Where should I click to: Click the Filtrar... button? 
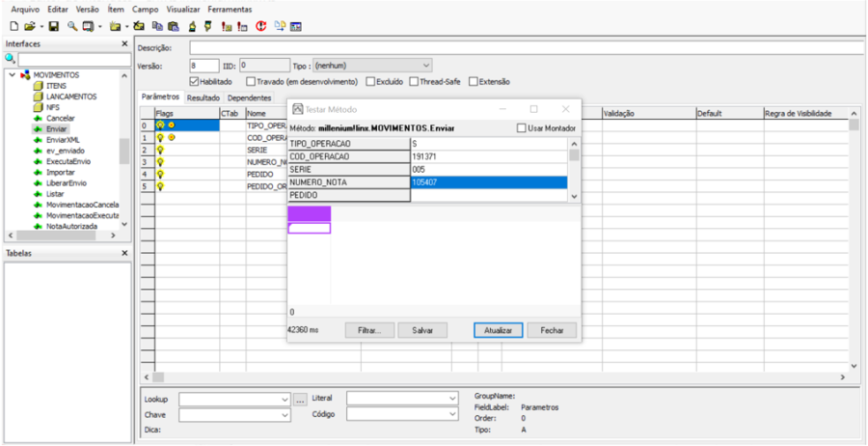point(369,330)
